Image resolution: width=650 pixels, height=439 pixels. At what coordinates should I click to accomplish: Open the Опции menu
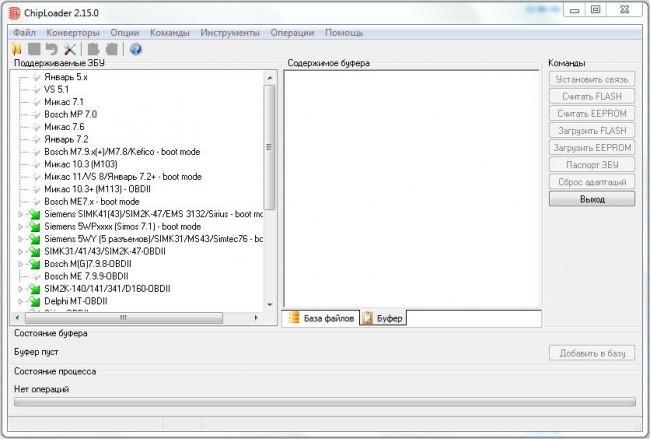(x=125, y=33)
